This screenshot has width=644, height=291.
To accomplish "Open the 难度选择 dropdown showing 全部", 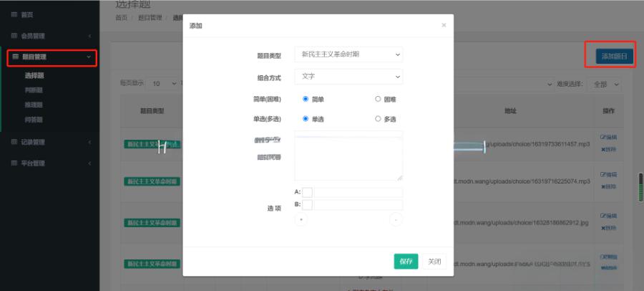I will point(604,85).
